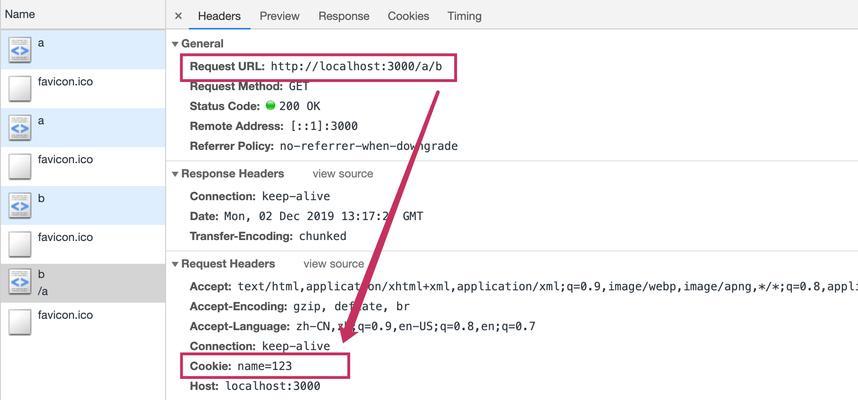Image resolution: width=858 pixels, height=400 pixels.
Task: Click 'view source' beside Response Headers
Action: tap(343, 173)
